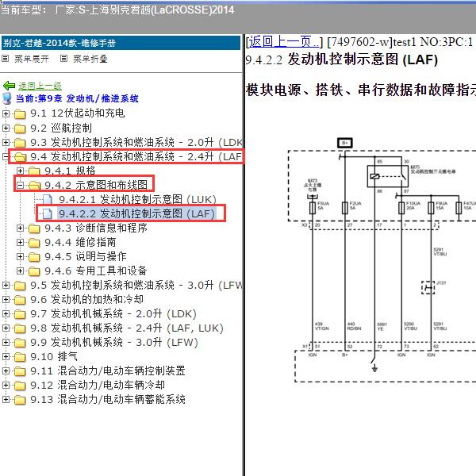The width and height of the screenshot is (476, 476).
Task: Expand node 9.1 12伏起动和充电
Action: [x=6, y=113]
